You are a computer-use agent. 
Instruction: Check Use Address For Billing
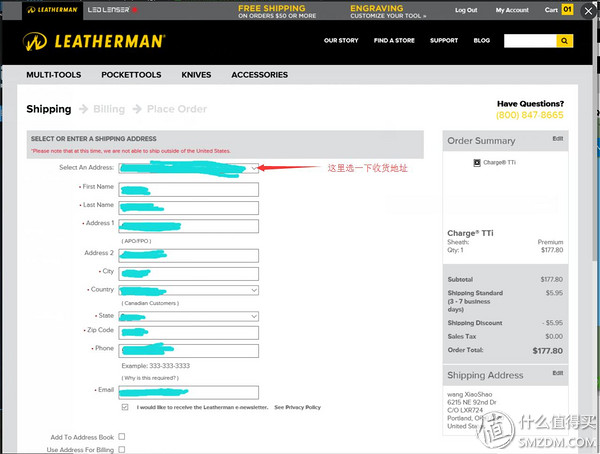coord(122,449)
